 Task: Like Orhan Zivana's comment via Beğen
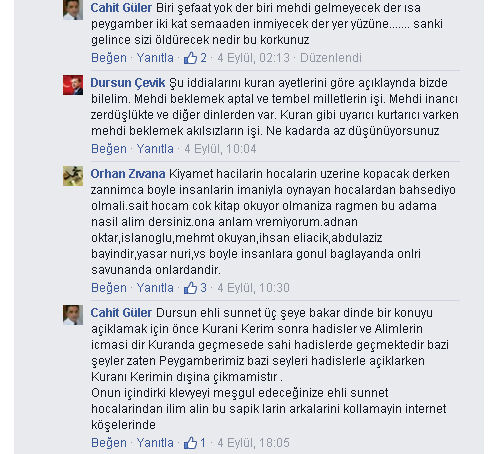[x=109, y=288]
